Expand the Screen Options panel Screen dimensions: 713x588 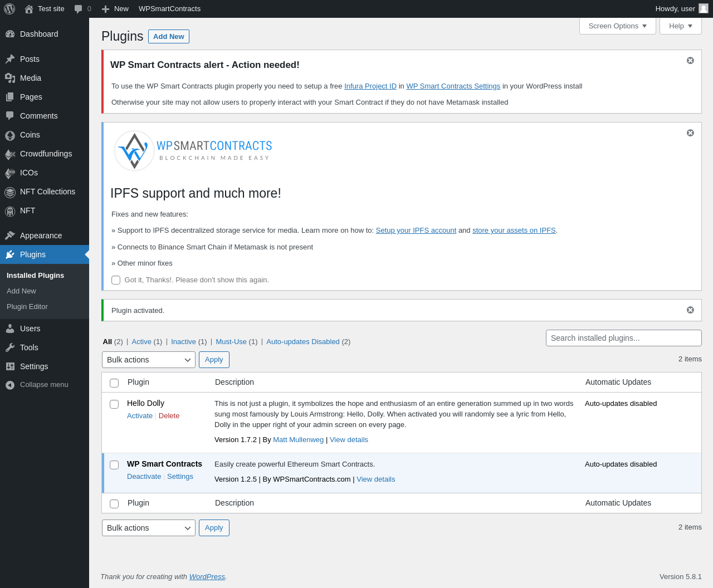pos(618,26)
